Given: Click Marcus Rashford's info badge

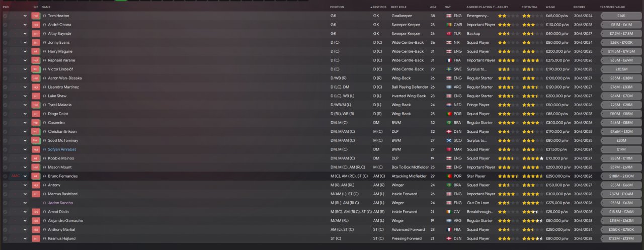Looking at the screenshot, I should click(x=36, y=194).
